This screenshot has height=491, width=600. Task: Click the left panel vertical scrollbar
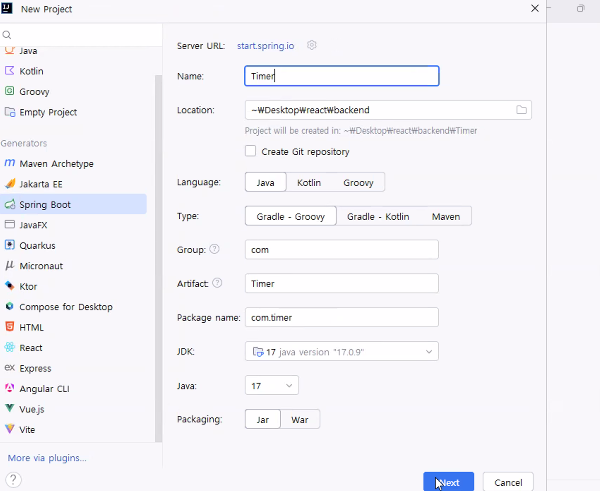pos(158,258)
